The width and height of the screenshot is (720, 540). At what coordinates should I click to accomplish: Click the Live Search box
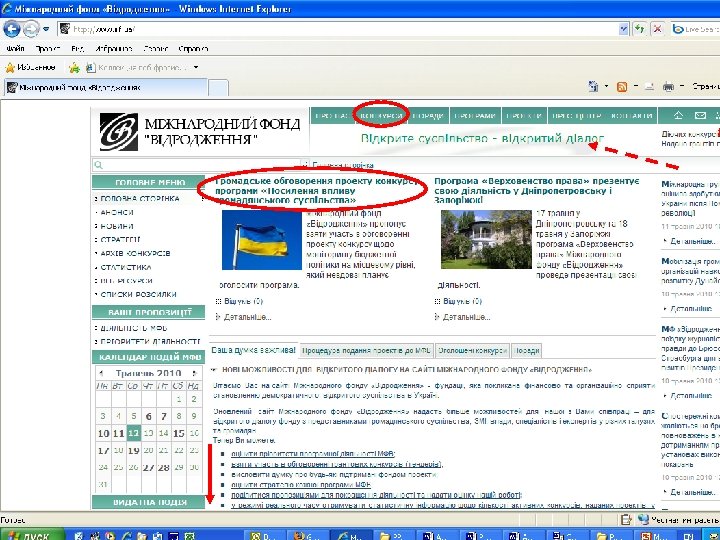tap(696, 29)
